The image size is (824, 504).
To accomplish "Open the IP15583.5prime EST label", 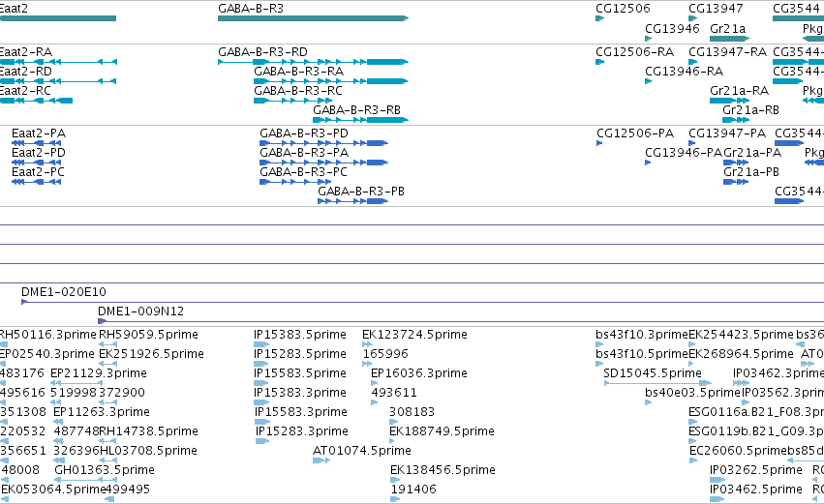I will (x=300, y=373).
